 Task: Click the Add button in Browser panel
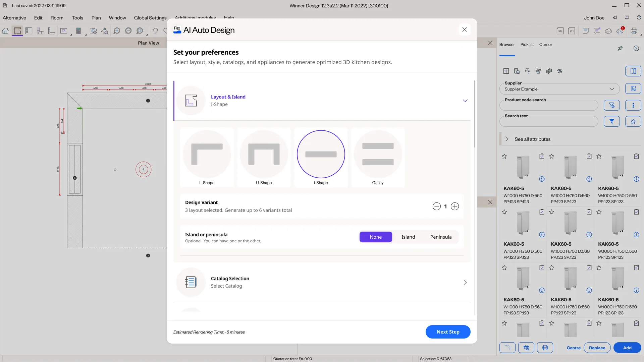(x=627, y=348)
